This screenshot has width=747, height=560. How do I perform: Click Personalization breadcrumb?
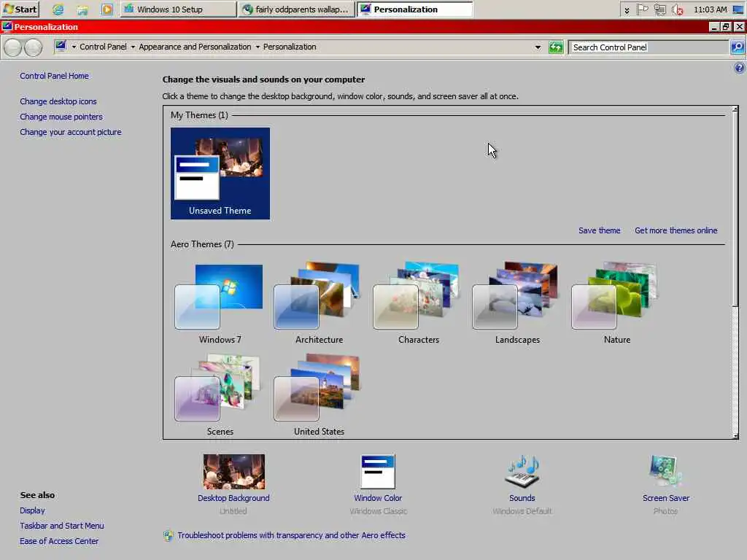tap(290, 47)
